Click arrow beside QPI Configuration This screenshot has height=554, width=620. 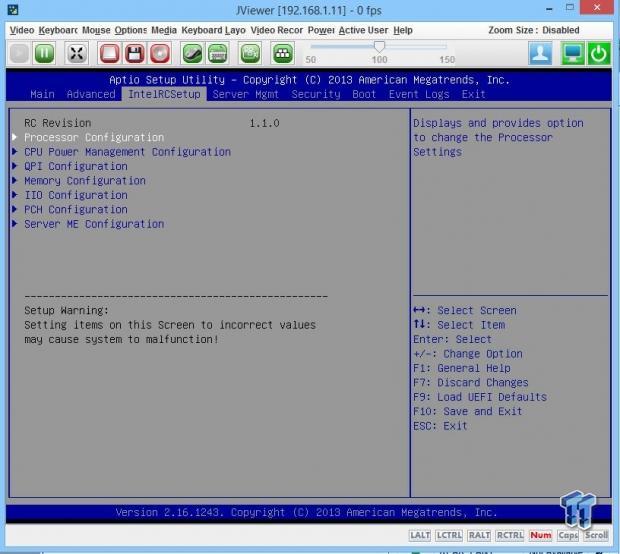point(15,166)
